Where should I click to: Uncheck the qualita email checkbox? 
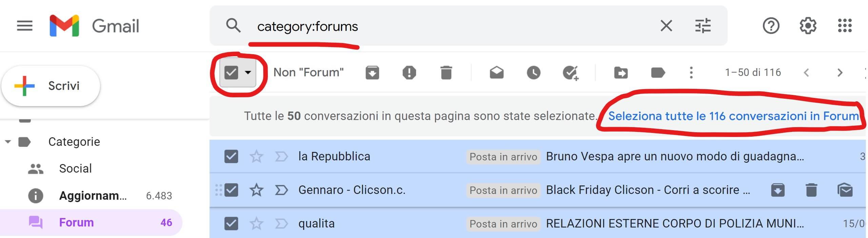[x=231, y=223]
